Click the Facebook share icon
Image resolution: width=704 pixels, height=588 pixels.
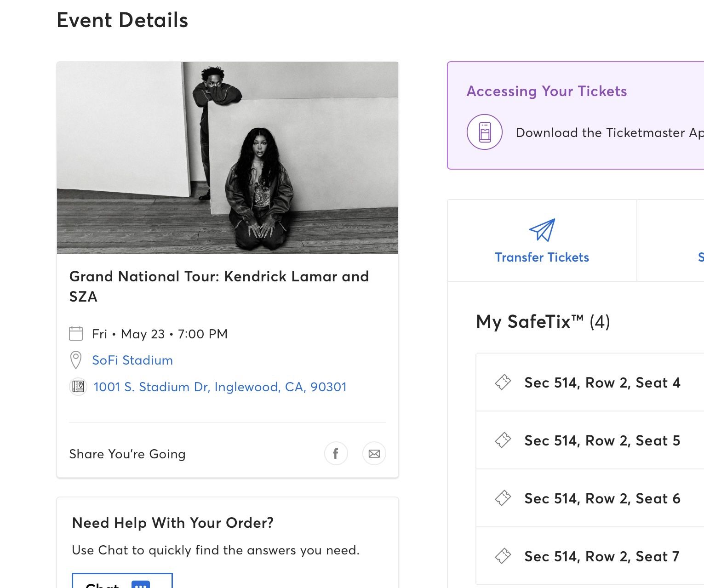[x=336, y=454]
